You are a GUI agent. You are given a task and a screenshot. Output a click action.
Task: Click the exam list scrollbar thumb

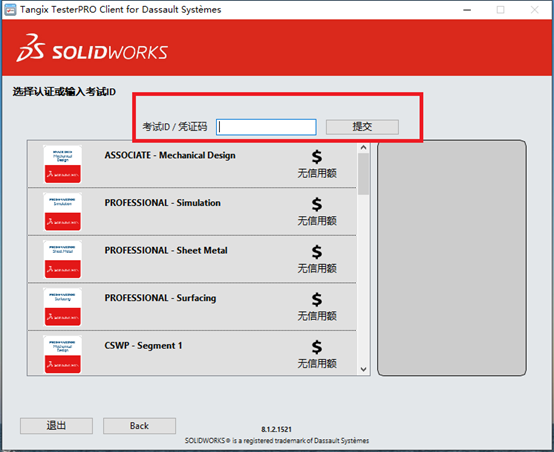(x=364, y=174)
